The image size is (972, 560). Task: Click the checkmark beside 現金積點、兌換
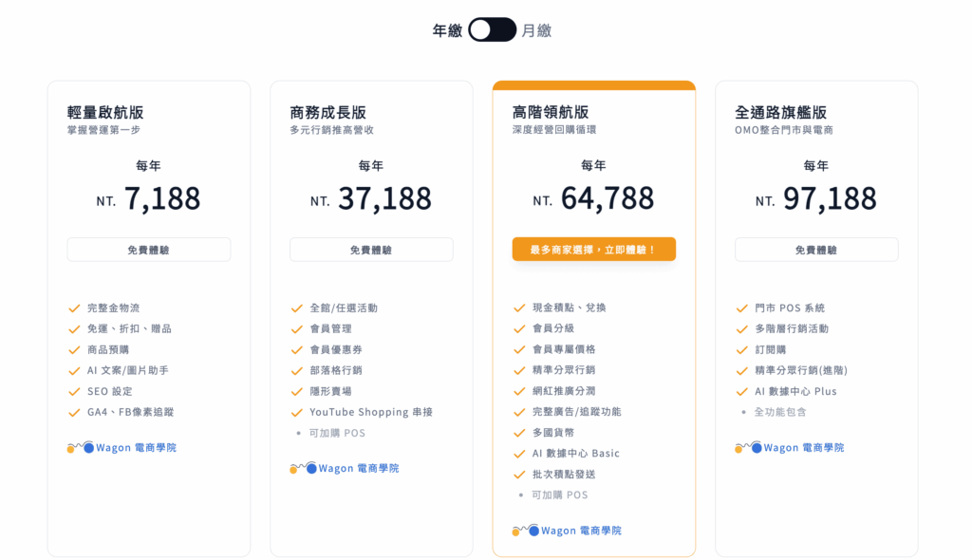(x=519, y=308)
